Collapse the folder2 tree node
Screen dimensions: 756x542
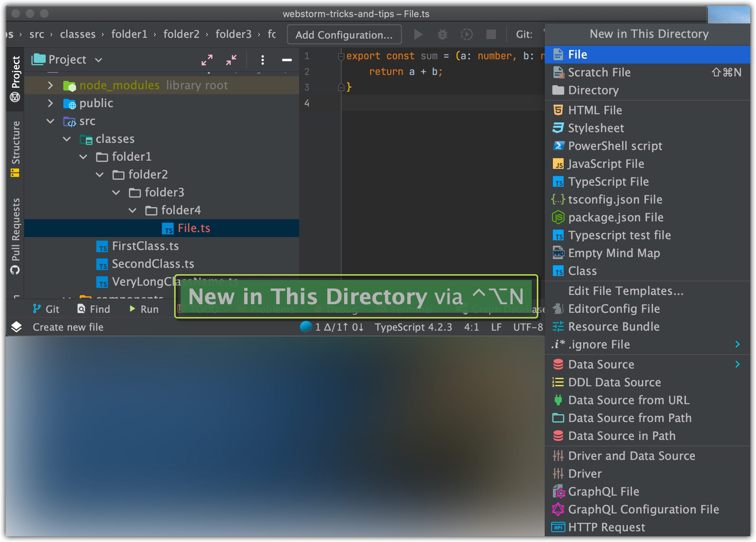[x=100, y=175]
